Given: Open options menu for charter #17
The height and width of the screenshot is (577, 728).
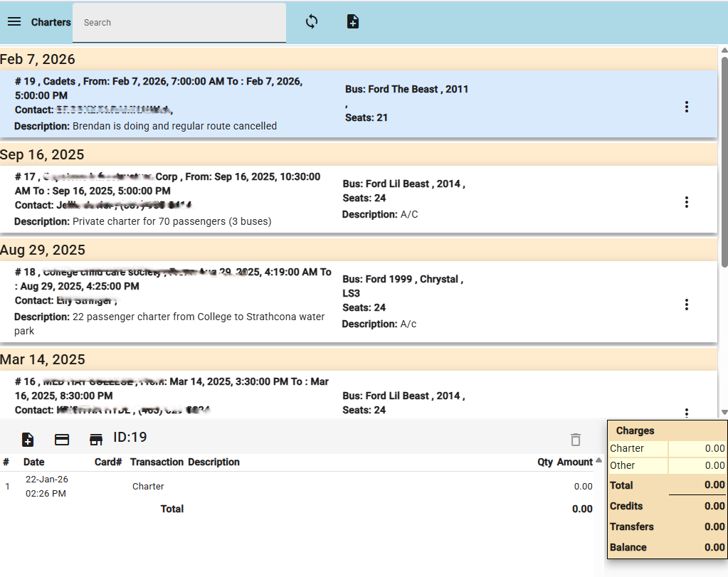Looking at the screenshot, I should coord(686,202).
